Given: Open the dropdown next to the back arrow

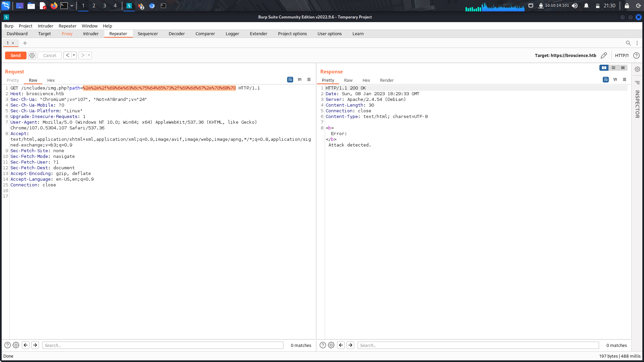Looking at the screenshot, I should tap(74, 55).
